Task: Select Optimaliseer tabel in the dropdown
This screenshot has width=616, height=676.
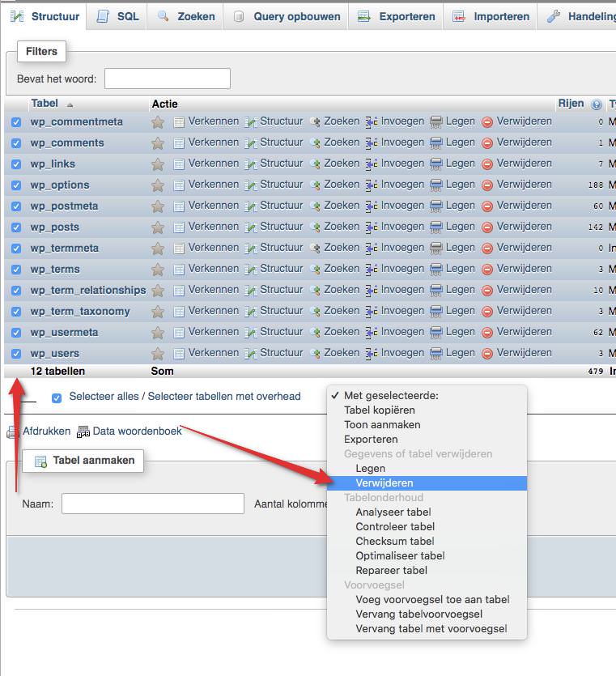Action: point(400,555)
